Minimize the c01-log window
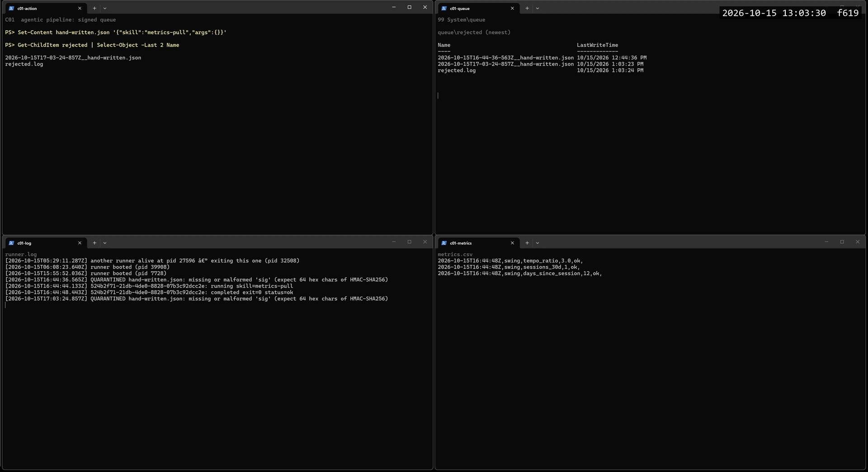Screen dimensions: 868x472 tap(394, 242)
